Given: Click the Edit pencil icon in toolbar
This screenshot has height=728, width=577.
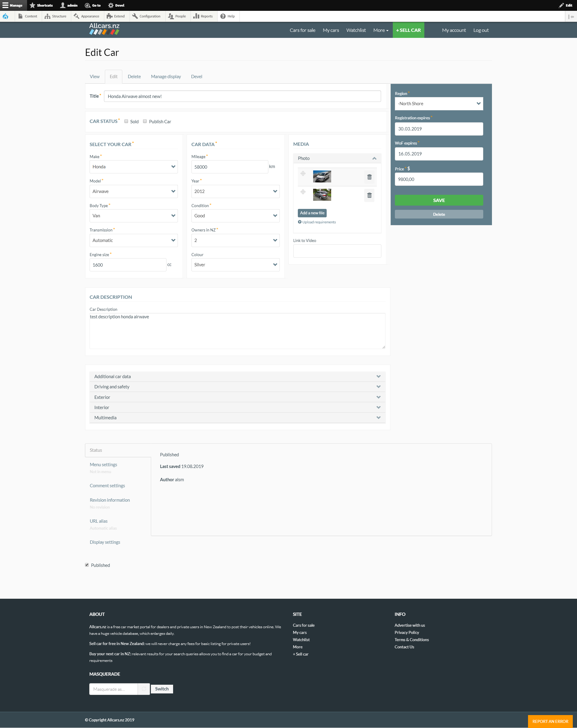Looking at the screenshot, I should pos(561,5).
